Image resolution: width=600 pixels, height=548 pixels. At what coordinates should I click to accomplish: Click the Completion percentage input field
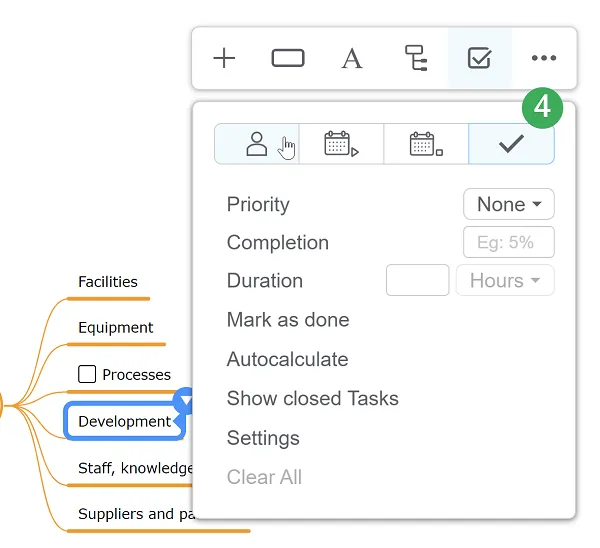[509, 242]
